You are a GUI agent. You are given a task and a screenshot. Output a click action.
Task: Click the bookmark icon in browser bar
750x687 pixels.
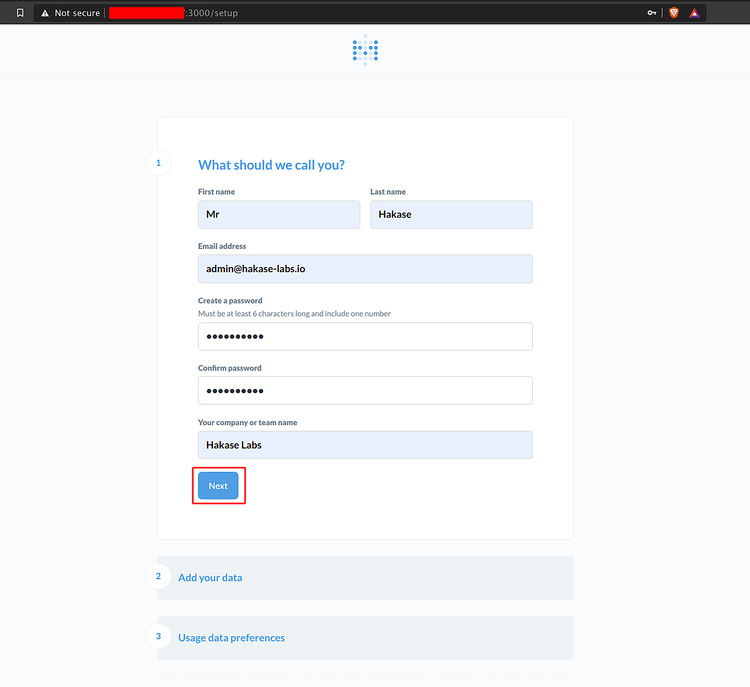tap(20, 13)
